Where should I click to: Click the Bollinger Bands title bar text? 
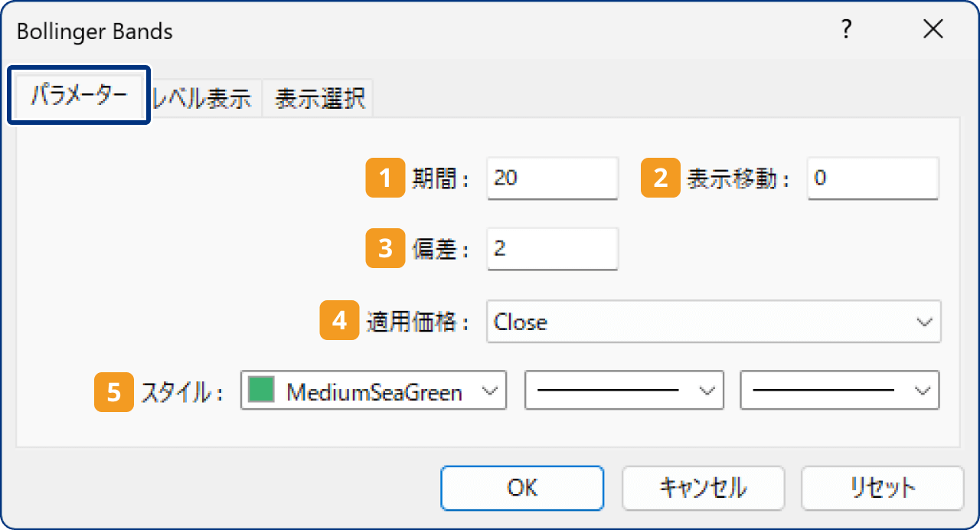tap(94, 31)
